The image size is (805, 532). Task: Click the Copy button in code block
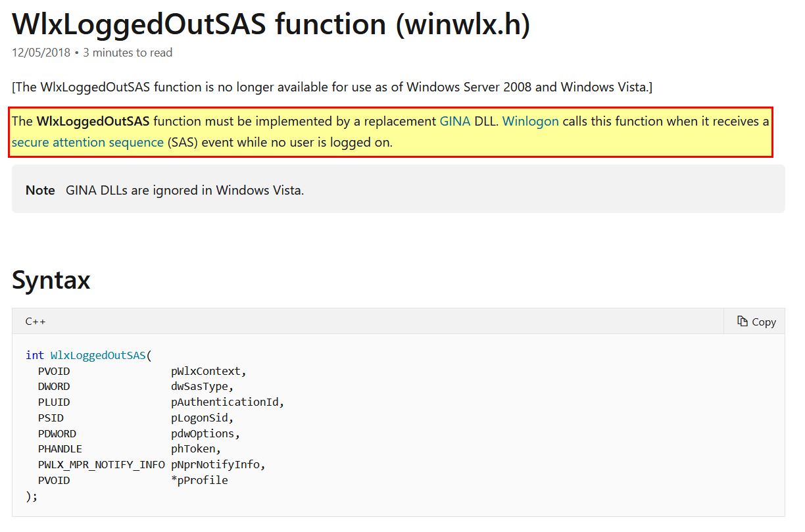756,322
